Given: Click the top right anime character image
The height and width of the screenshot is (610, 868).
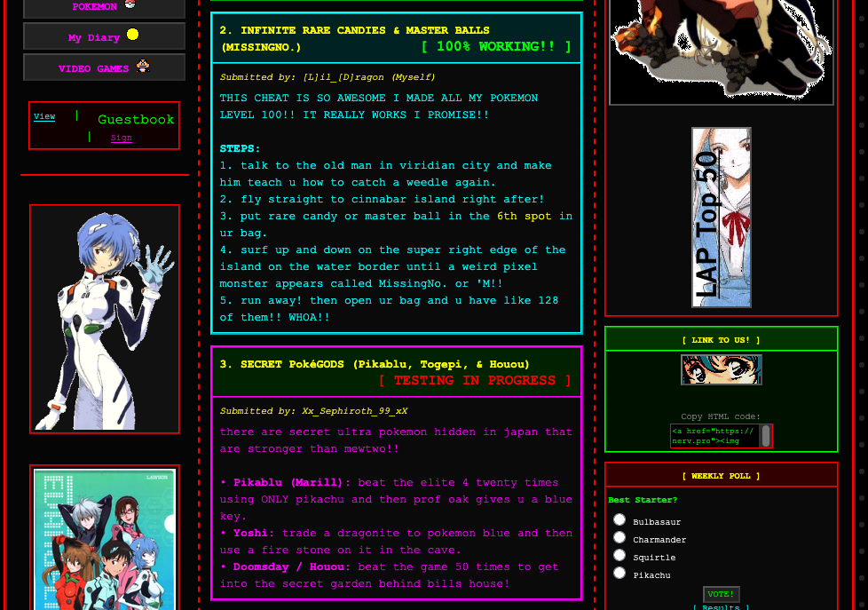Looking at the screenshot, I should pyautogui.click(x=722, y=51).
